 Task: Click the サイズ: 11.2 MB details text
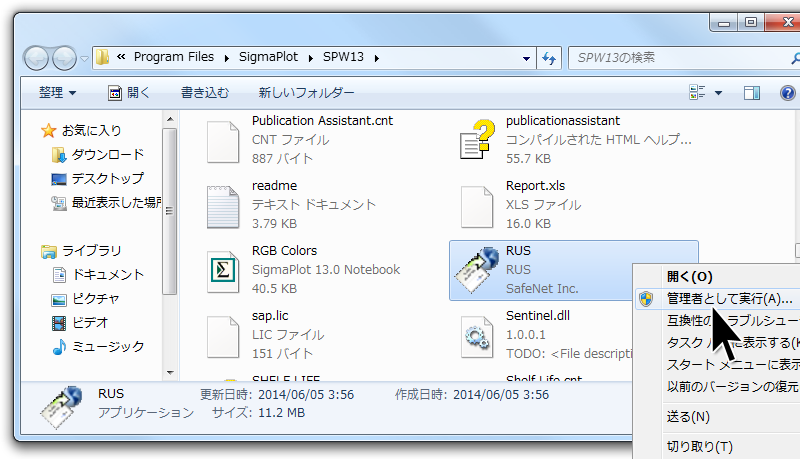pos(259,413)
